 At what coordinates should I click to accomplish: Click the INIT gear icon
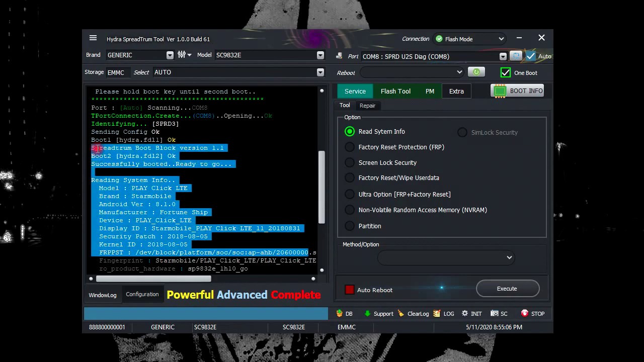(465, 313)
